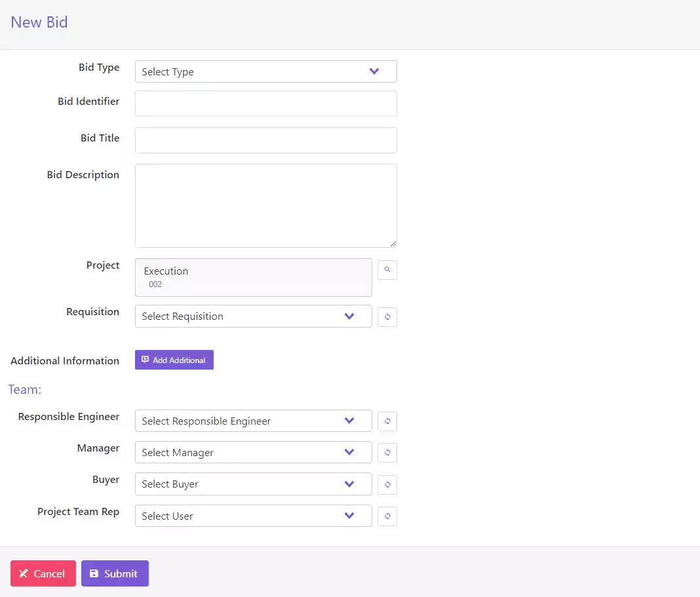
Task: Click the Bid Title label
Action: tap(100, 138)
